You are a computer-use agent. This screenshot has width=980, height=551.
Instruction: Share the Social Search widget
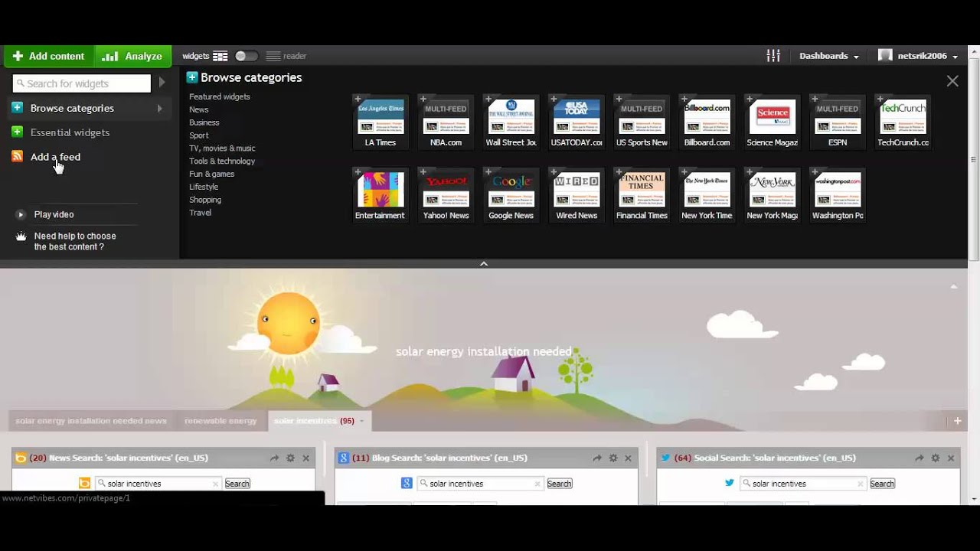tap(919, 458)
